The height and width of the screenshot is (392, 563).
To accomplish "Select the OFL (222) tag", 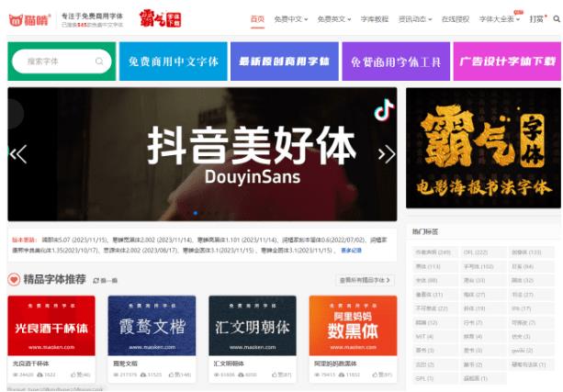I will click(x=482, y=252).
